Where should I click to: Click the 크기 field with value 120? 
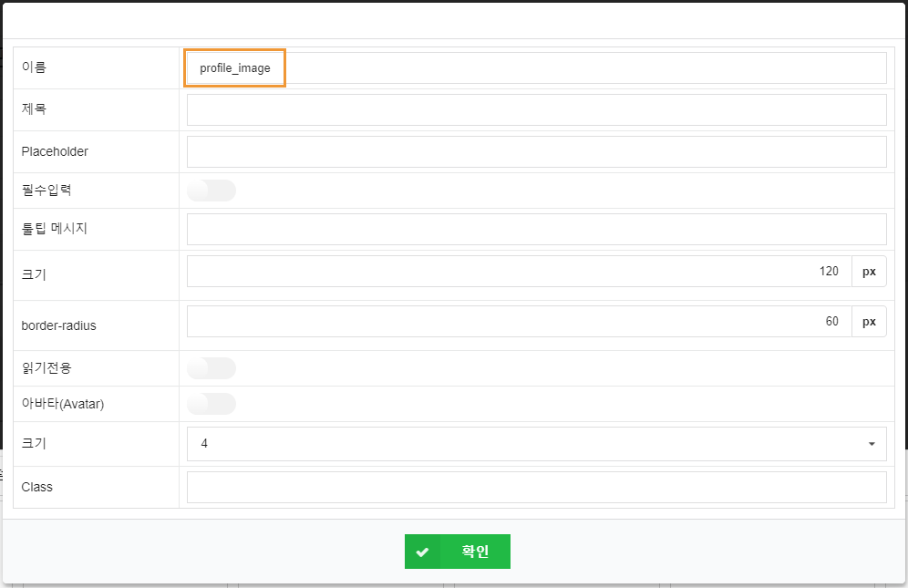pyautogui.click(x=519, y=272)
